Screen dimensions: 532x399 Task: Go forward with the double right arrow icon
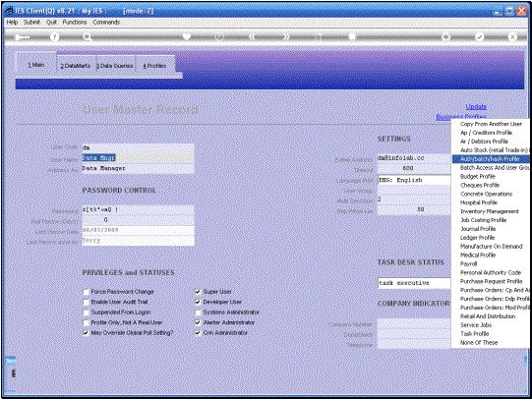pyautogui.click(x=286, y=36)
